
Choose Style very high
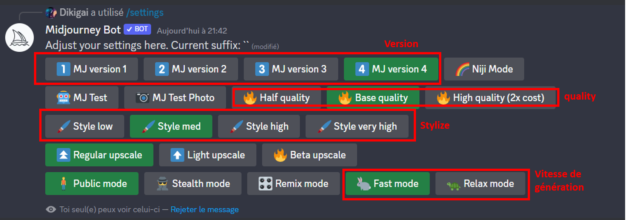click(357, 126)
